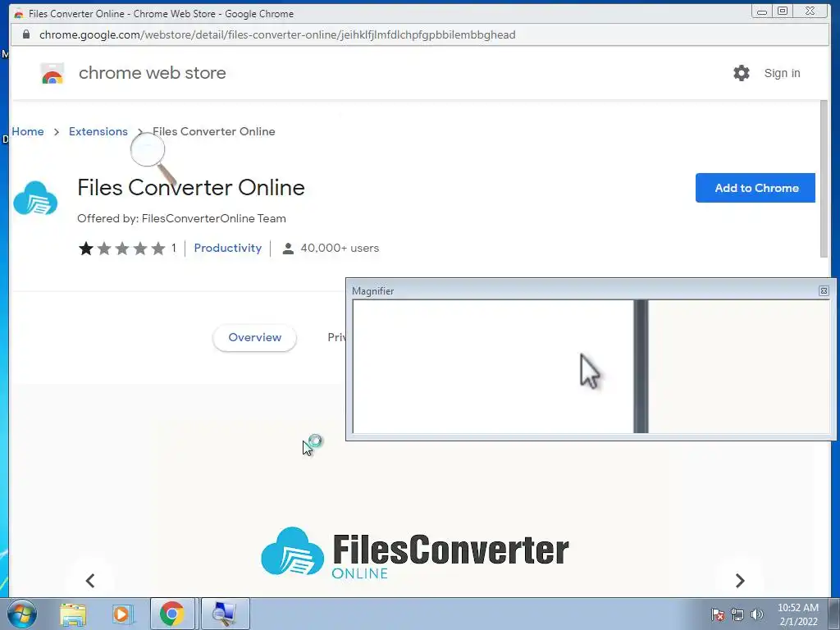Open File Explorer from the taskbar
Image resolution: width=840 pixels, height=630 pixels.
coord(73,614)
